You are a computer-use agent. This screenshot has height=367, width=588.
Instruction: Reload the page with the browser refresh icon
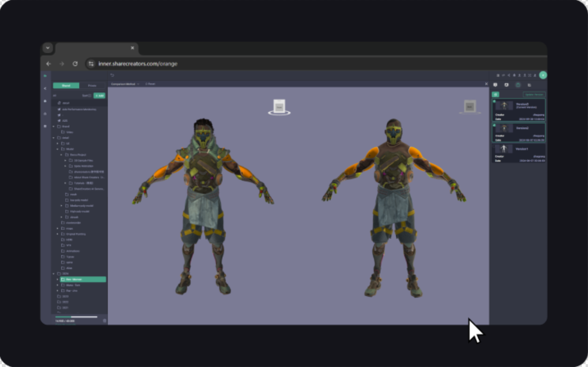pyautogui.click(x=75, y=64)
